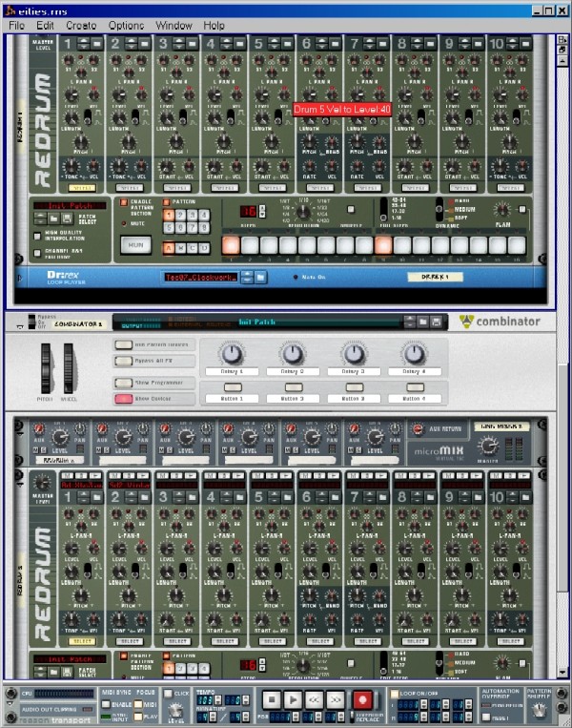Activate step 16 in Redrum sequencer
Viewport: 572px width, 728px height.
(x=517, y=245)
